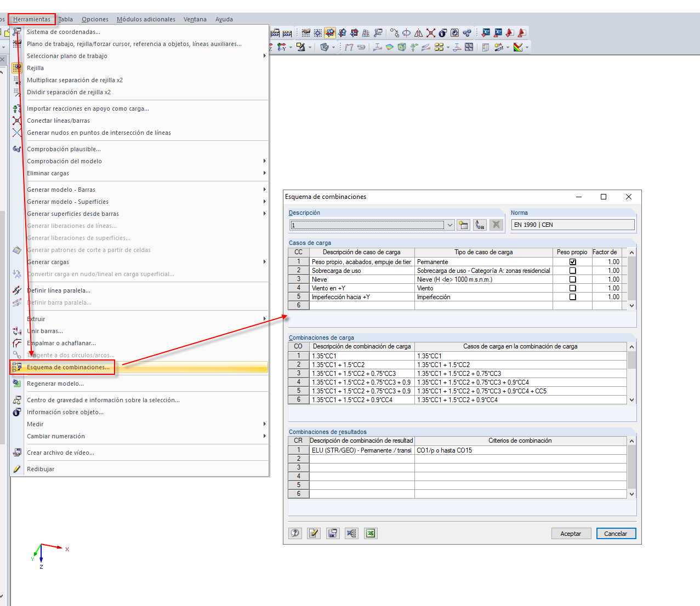Image resolution: width=700 pixels, height=606 pixels.
Task: Click the delete description X icon
Action: [x=496, y=225]
